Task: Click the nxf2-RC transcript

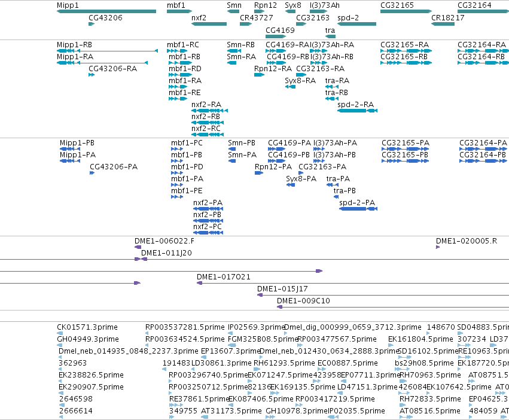Action: point(208,135)
